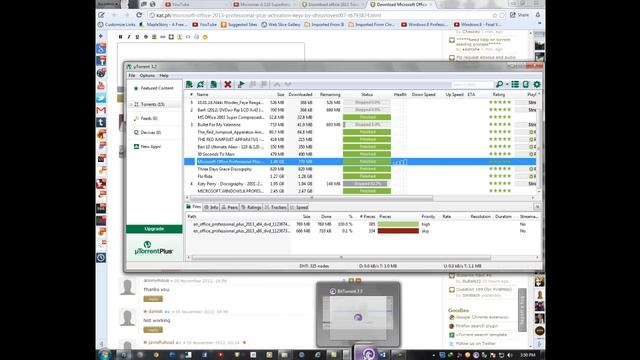Viewport: 640px width, 360px height.
Task: Click the Tumblr icon in browser sidebar
Action: click(101, 122)
